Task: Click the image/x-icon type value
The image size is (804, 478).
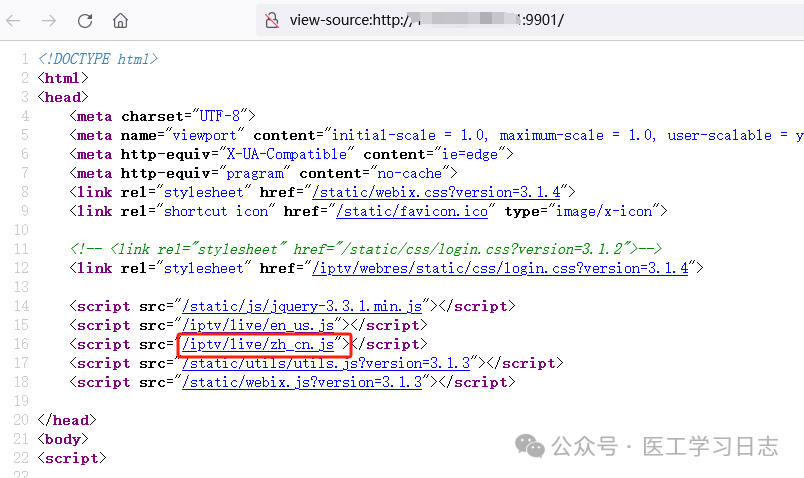Action: tap(604, 211)
